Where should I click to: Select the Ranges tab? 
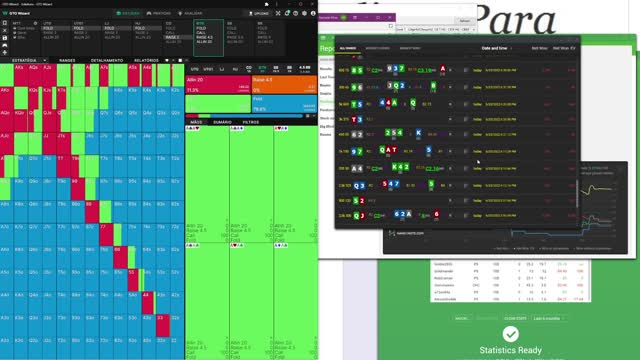pyautogui.click(x=67, y=60)
